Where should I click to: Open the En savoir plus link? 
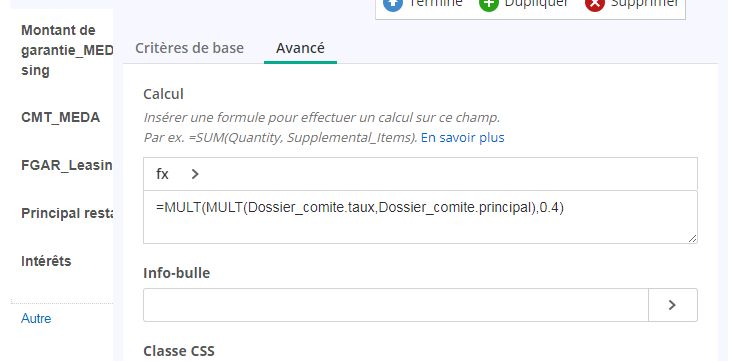(x=463, y=138)
